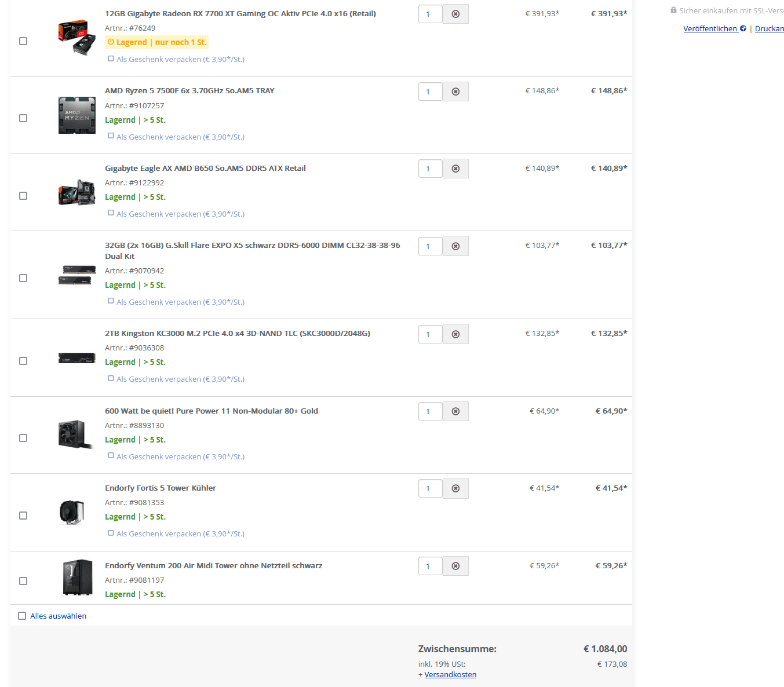Remove the Kingston KC3000 SSD item
This screenshot has height=687, width=784.
pyautogui.click(x=455, y=334)
